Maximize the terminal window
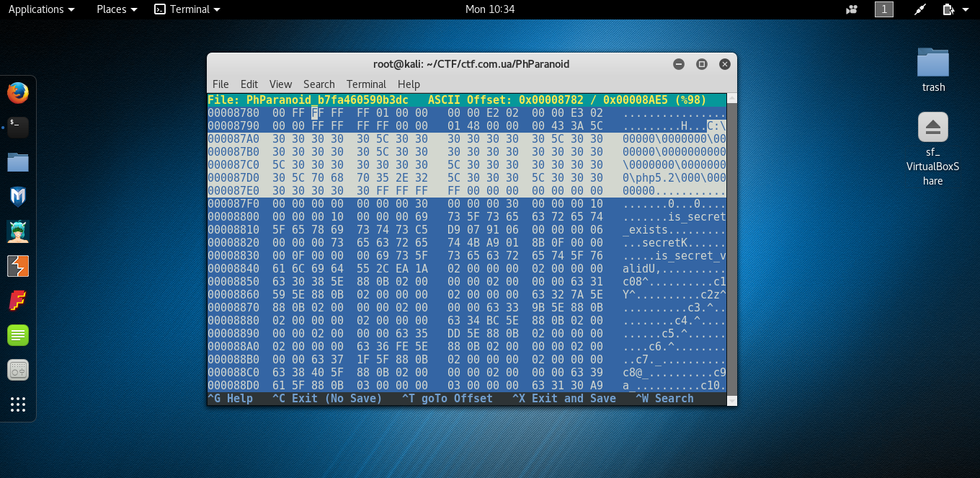This screenshot has width=980, height=478. 702,64
